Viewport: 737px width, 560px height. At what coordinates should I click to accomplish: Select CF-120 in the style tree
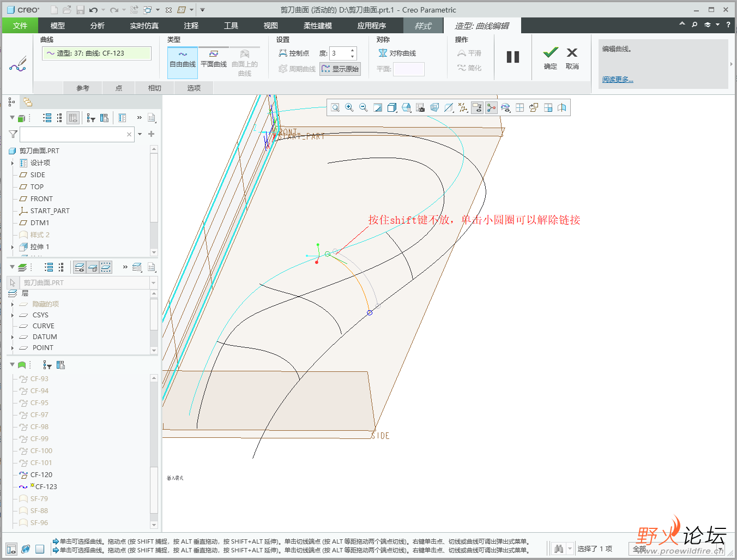click(x=41, y=475)
